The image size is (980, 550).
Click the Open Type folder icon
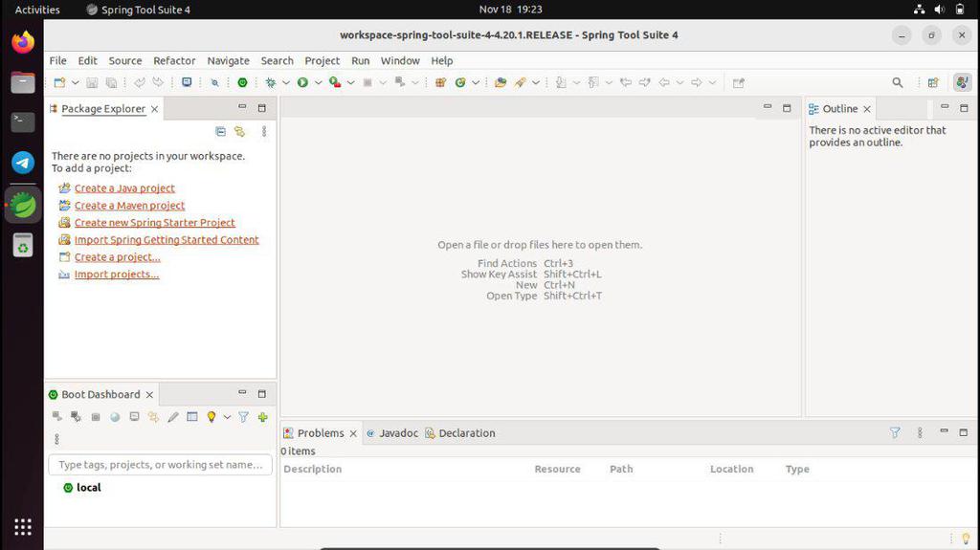(500, 82)
